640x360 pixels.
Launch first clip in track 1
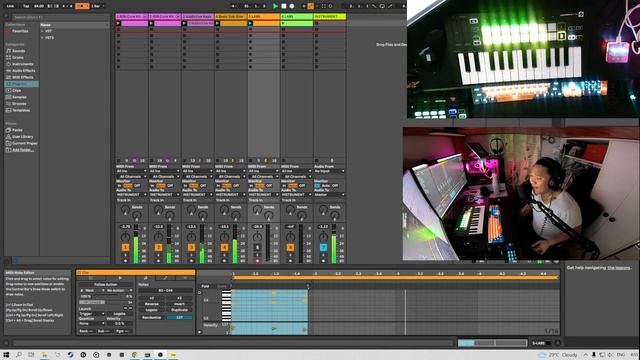[119, 24]
